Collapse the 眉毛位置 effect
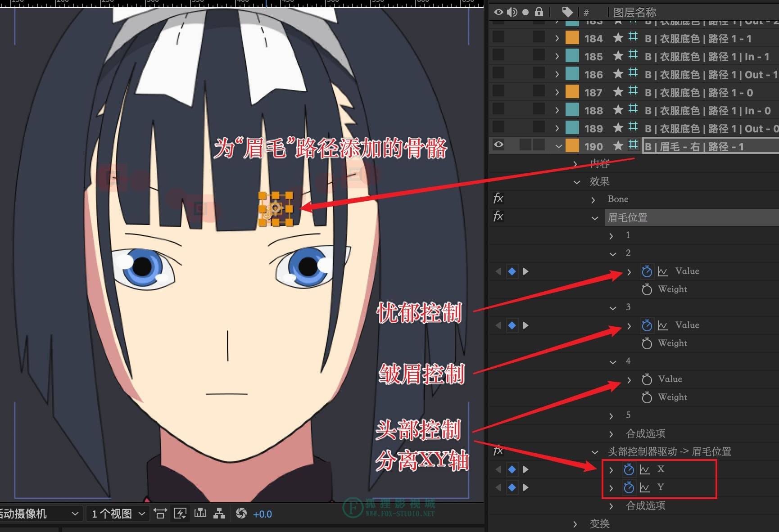This screenshot has height=532, width=779. tap(595, 218)
